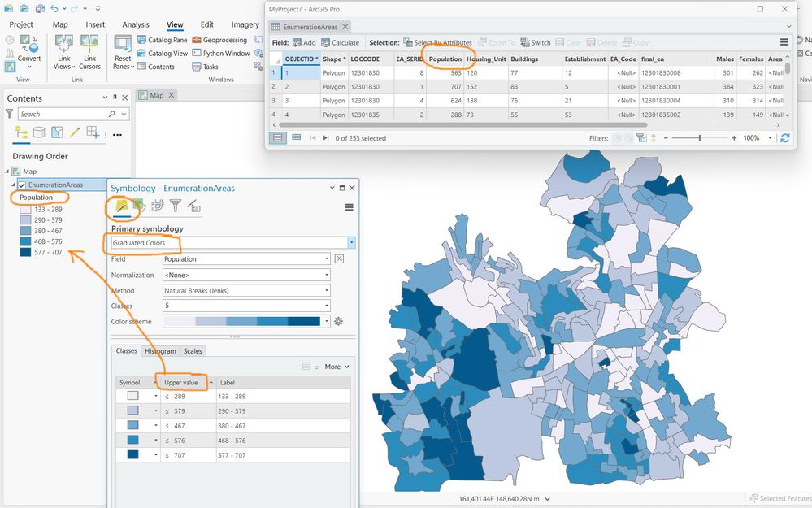The image size is (812, 508).
Task: Click the table zoom slider handle
Action: (x=700, y=137)
